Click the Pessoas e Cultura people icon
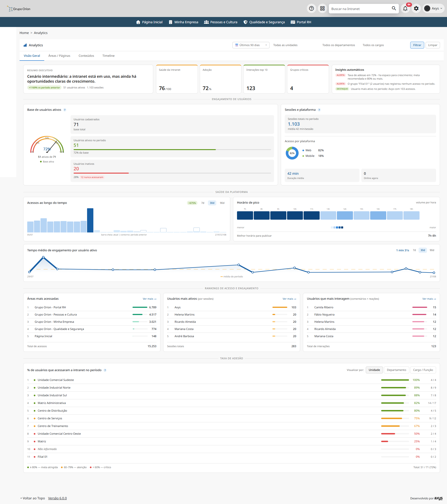447x504 pixels. (207, 22)
